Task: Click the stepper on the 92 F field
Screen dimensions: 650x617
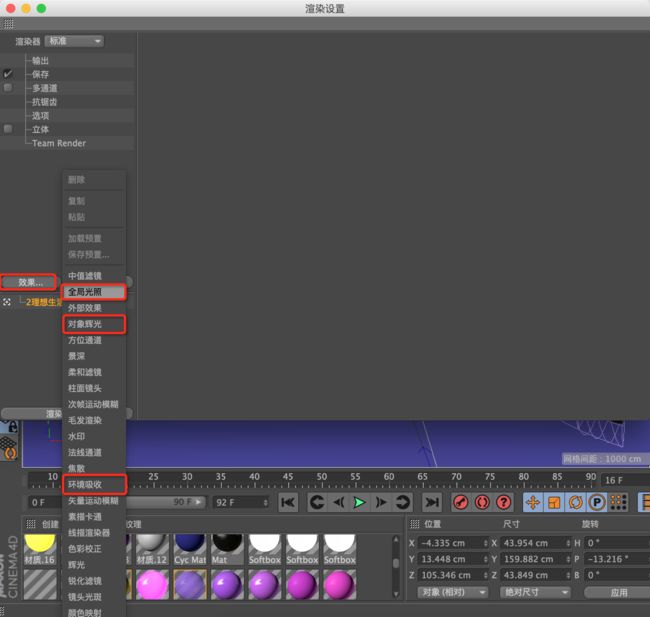Action: pyautogui.click(x=265, y=503)
